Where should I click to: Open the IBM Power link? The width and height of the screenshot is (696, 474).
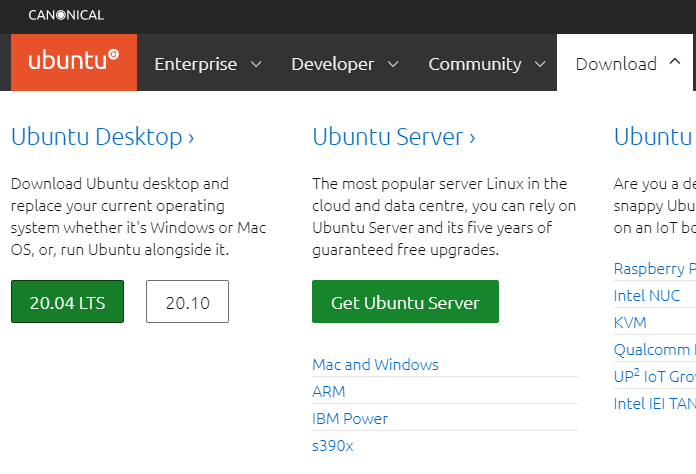click(x=350, y=419)
